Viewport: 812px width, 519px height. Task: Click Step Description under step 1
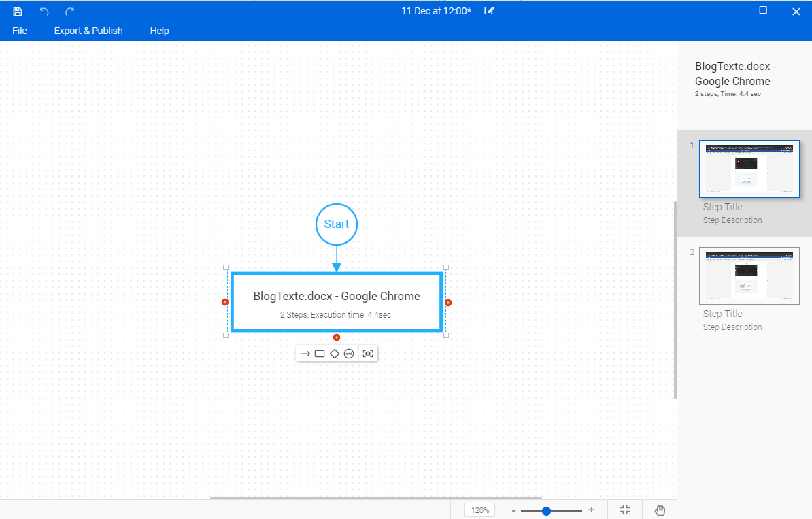tap(732, 220)
